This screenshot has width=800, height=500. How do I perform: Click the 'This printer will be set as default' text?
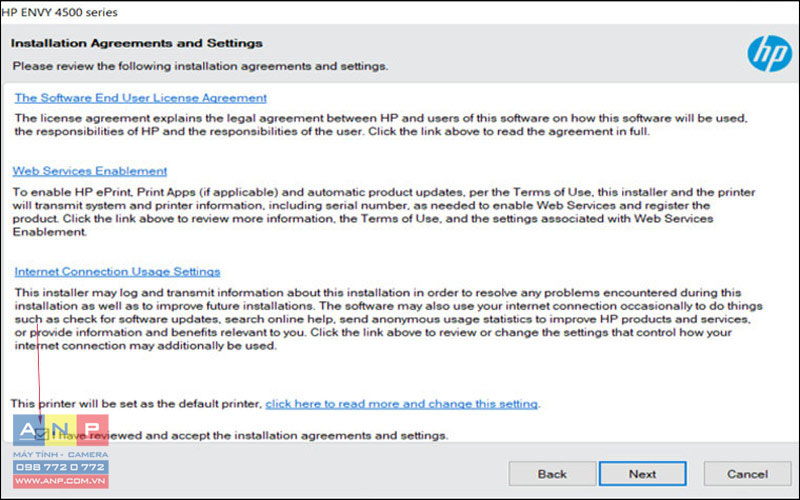tap(136, 404)
